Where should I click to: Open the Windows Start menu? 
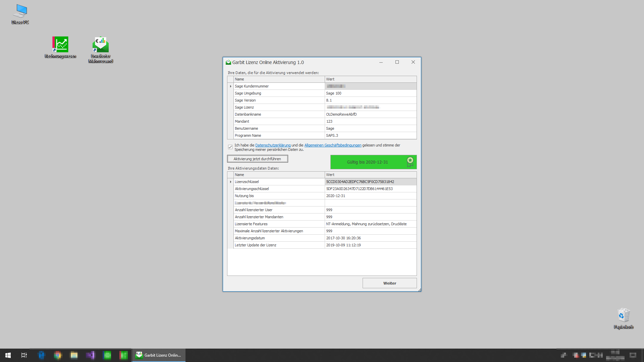pos(8,355)
